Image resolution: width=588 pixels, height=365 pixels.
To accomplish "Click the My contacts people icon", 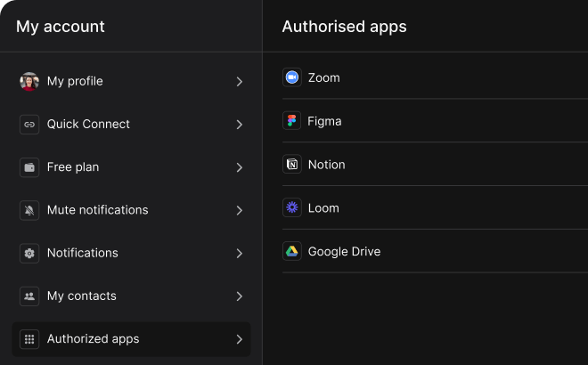I will click(29, 296).
